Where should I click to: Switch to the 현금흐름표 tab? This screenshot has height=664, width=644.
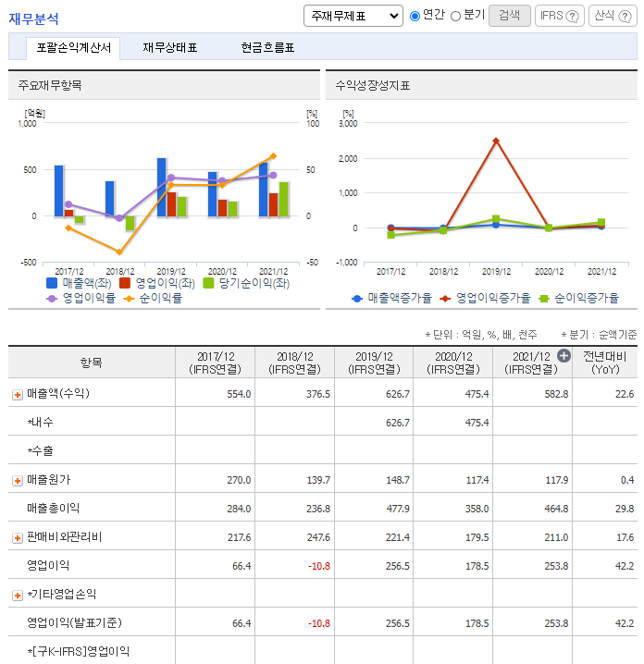coord(266,47)
